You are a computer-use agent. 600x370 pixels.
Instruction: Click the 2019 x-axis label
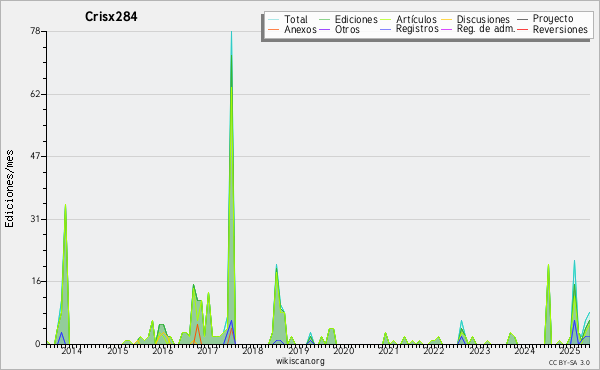298,350
